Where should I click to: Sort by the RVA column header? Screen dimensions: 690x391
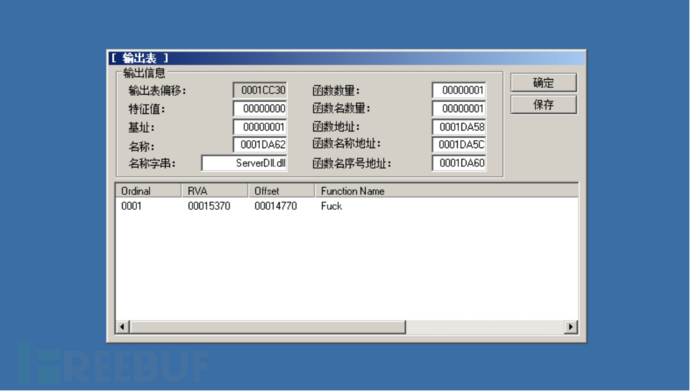(215, 191)
